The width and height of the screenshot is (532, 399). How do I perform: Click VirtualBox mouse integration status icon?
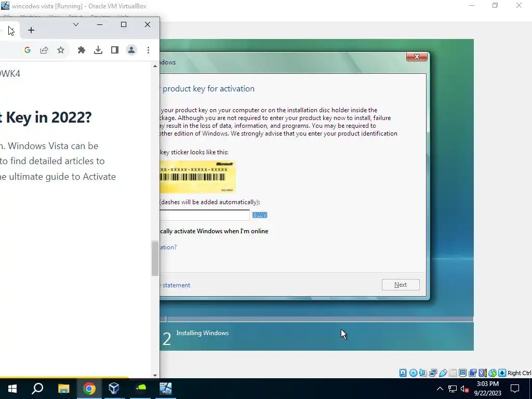click(x=493, y=373)
